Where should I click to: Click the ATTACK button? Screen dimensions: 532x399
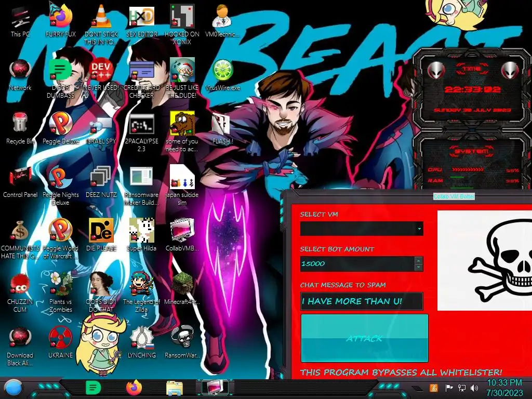click(x=364, y=338)
